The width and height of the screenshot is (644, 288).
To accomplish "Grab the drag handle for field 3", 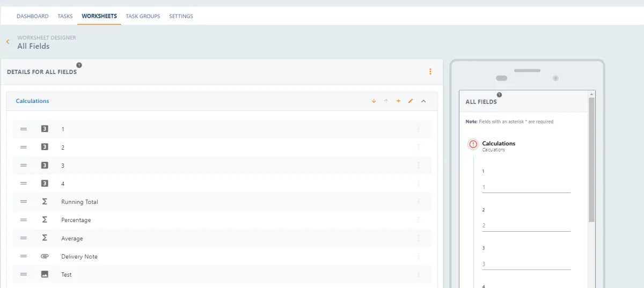I will tap(24, 166).
